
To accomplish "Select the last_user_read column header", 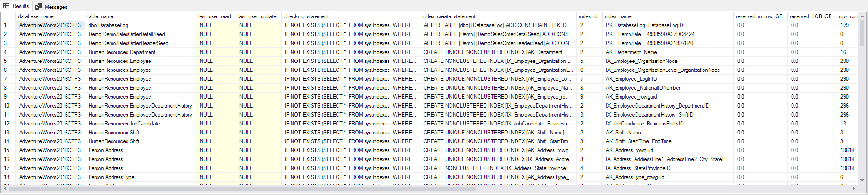I will (216, 16).
